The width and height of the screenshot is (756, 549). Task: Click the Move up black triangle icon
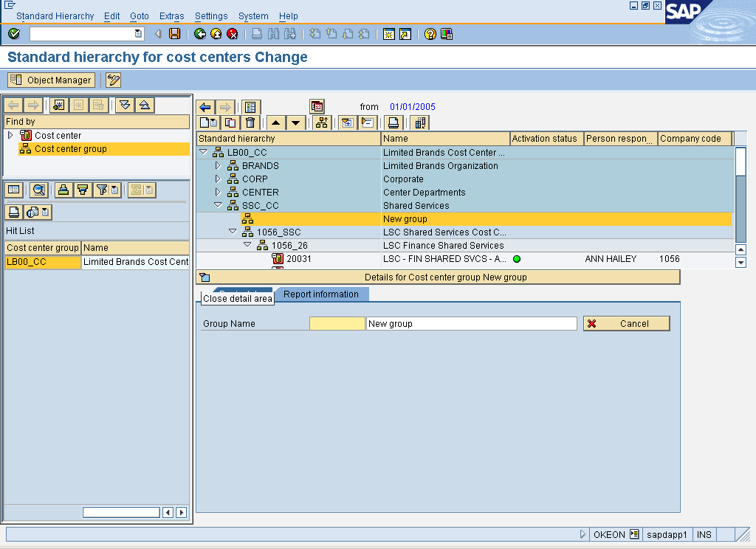click(x=276, y=123)
